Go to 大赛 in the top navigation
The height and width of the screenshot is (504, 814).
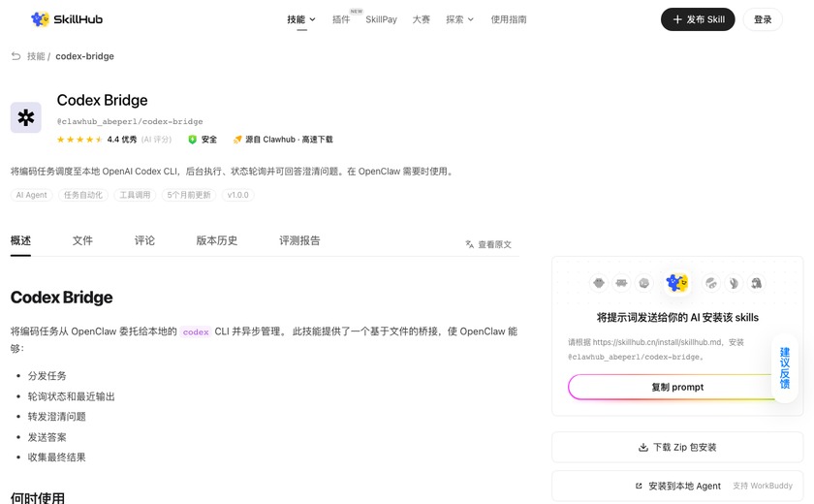[421, 19]
